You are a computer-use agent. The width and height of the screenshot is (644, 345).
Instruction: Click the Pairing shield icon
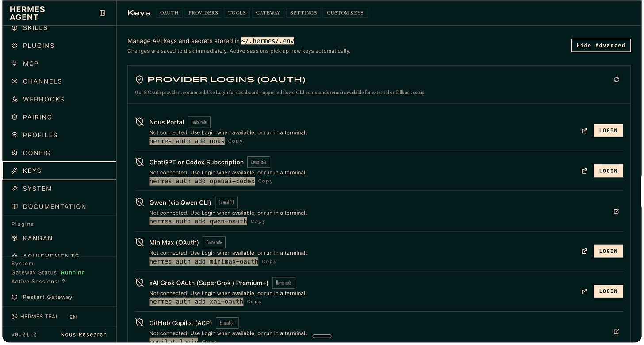click(x=15, y=117)
